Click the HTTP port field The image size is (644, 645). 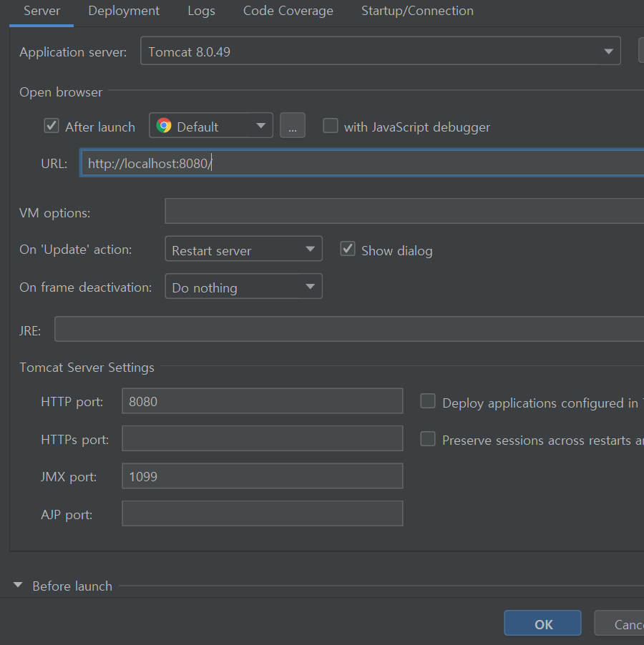263,401
